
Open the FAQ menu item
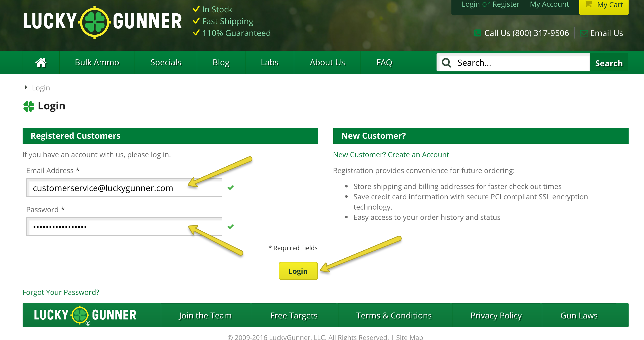(x=384, y=62)
